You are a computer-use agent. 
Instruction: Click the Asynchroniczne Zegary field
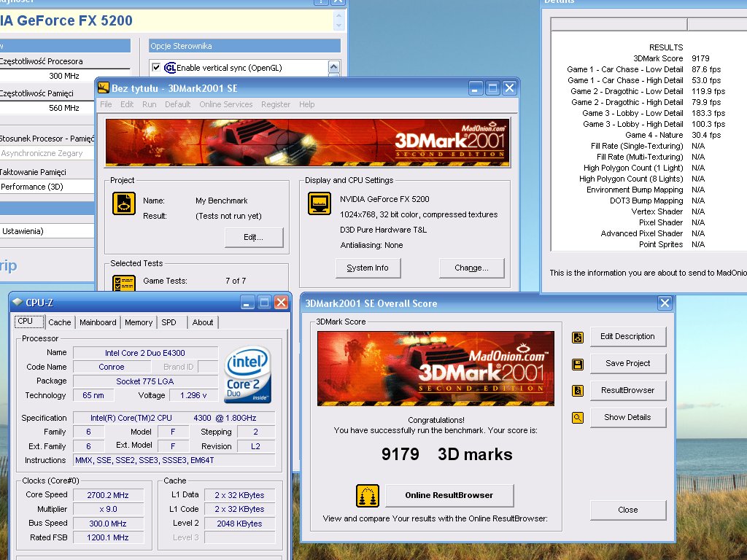(x=47, y=153)
